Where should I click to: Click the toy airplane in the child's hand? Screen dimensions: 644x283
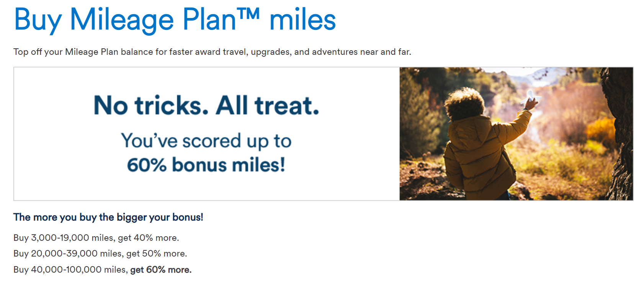click(x=531, y=96)
